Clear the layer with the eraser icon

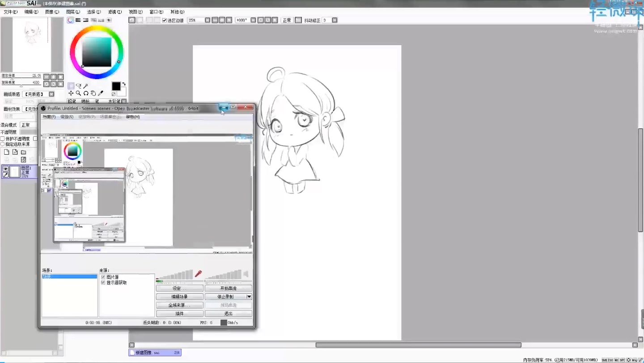pos(23,160)
